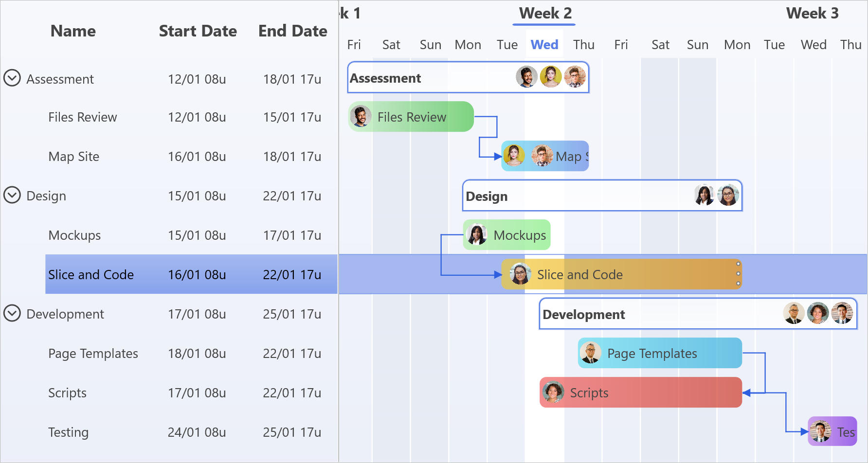Screen dimensions: 868x463
Task: Click the Week 2 header label
Action: tap(543, 13)
